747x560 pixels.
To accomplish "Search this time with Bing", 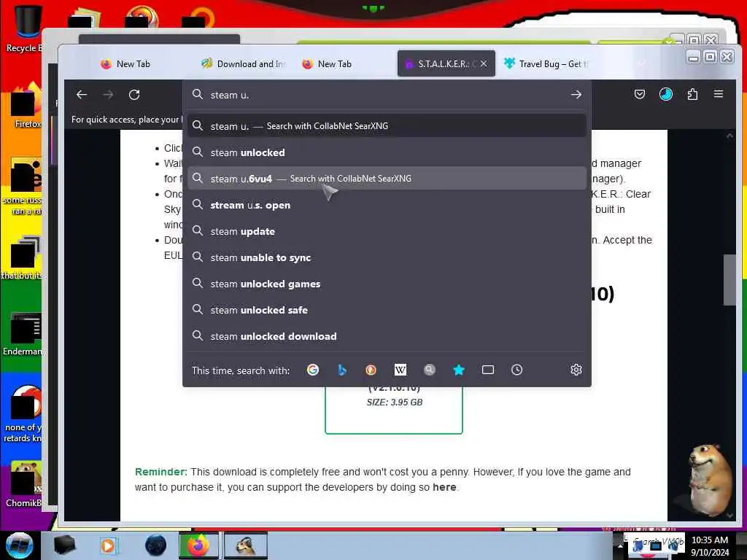I will (x=342, y=370).
